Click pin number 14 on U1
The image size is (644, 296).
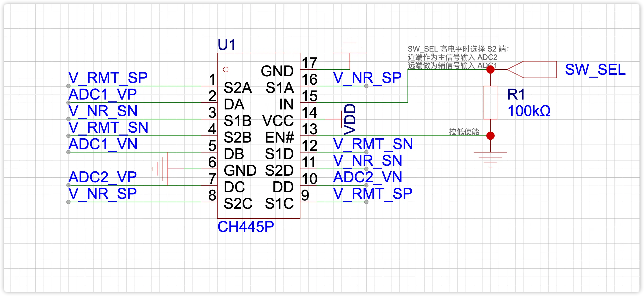click(309, 113)
